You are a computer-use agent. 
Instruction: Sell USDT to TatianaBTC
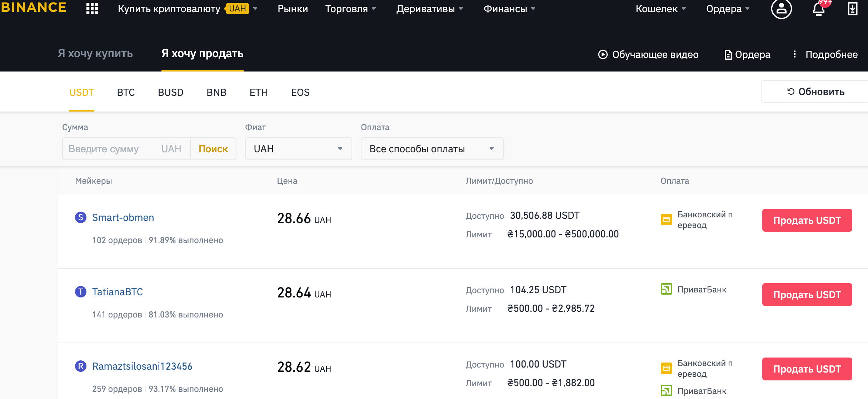click(807, 295)
